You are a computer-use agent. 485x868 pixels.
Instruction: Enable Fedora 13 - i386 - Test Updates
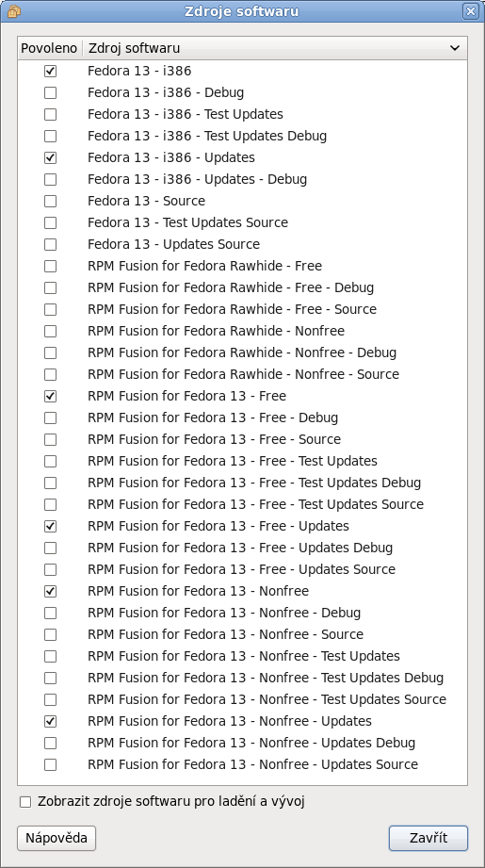50,114
